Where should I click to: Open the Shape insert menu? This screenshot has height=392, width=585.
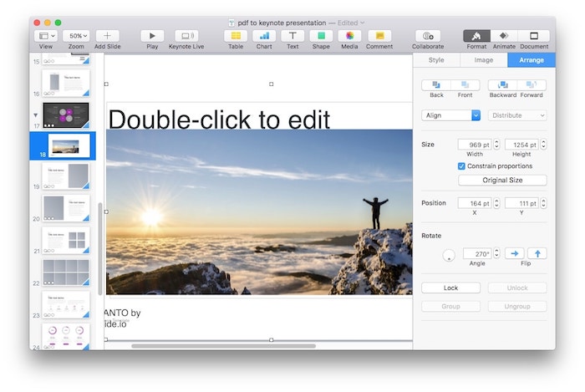[321, 36]
